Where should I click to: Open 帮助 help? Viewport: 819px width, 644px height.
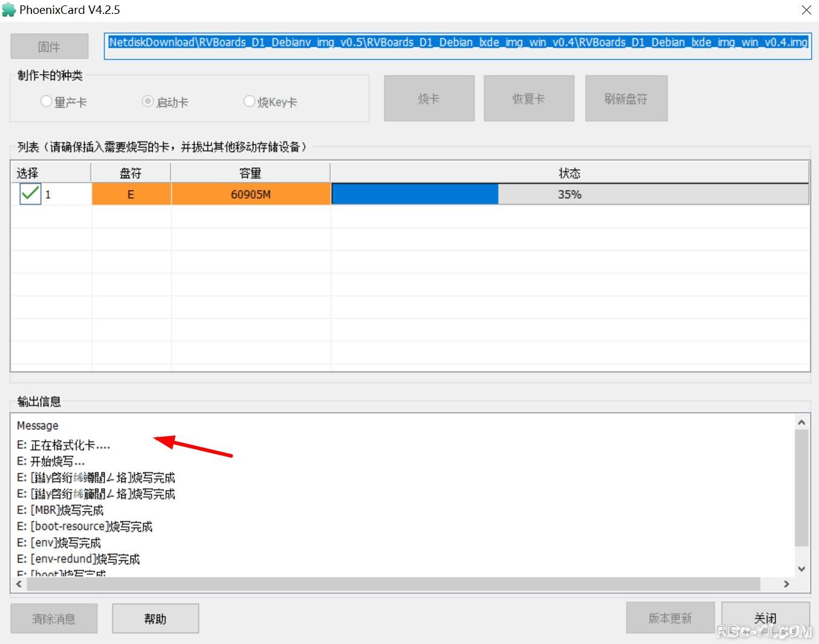click(155, 619)
